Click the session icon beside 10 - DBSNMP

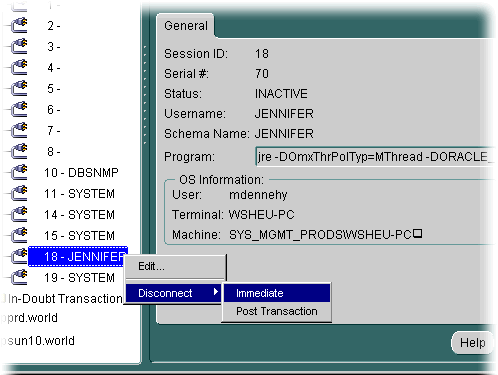pyautogui.click(x=19, y=173)
